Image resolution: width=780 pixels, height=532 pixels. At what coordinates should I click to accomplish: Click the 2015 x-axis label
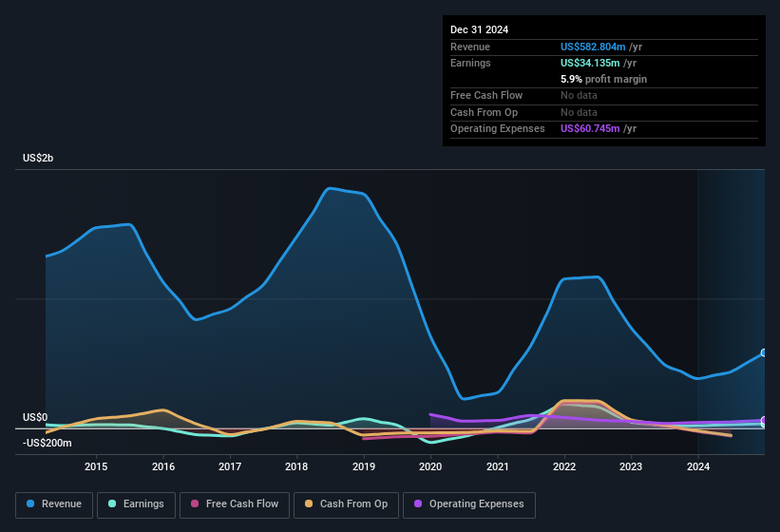96,466
